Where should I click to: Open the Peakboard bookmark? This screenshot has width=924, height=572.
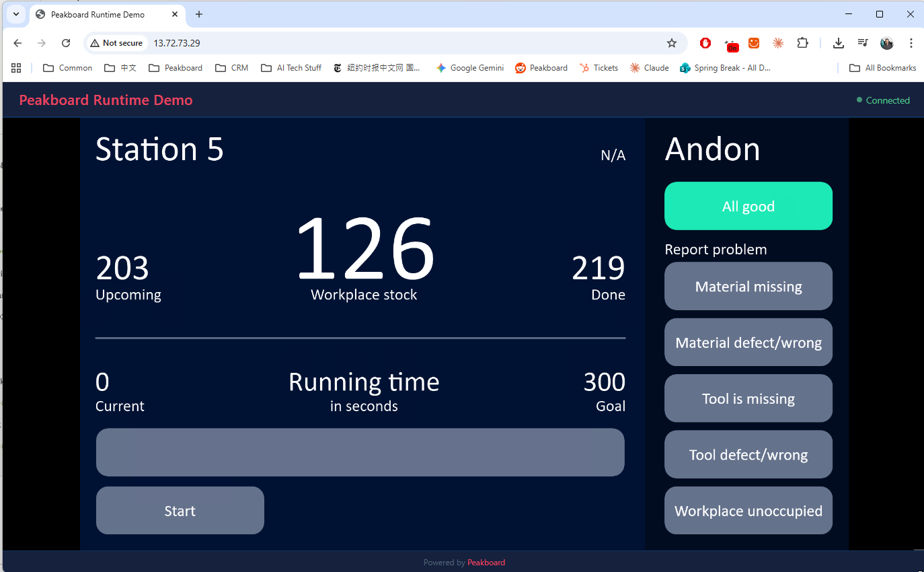[x=541, y=67]
